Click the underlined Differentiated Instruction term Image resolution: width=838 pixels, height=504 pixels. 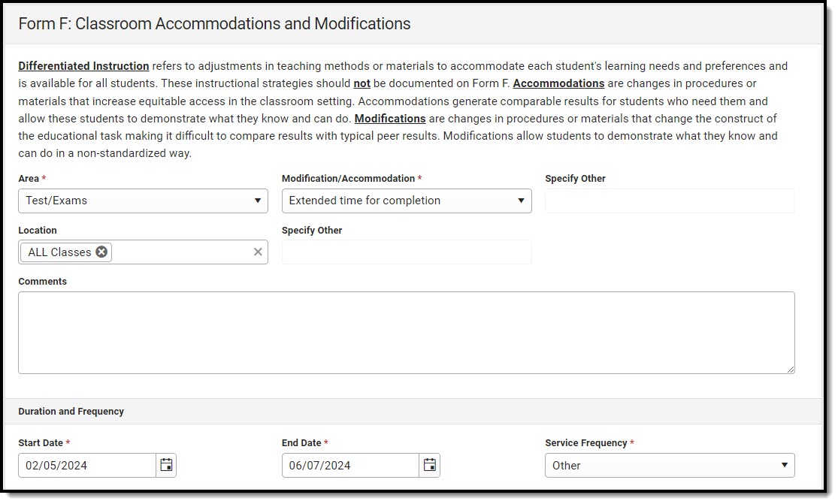point(83,66)
